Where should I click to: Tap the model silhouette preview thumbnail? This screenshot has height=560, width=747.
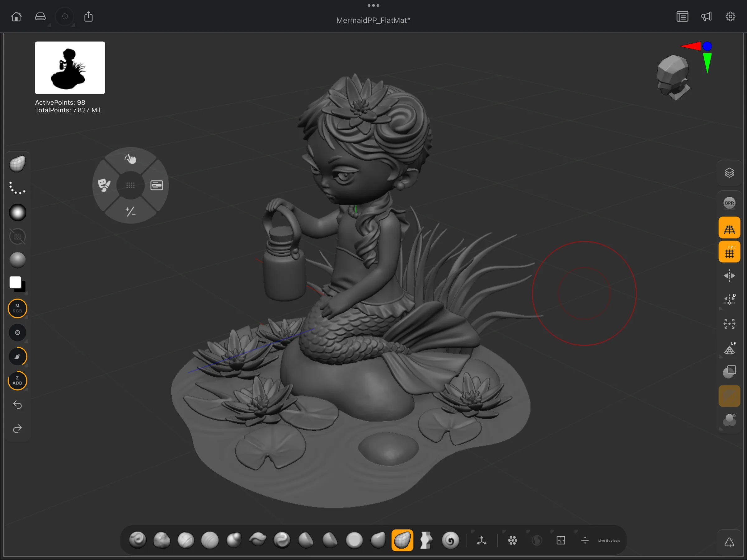click(x=70, y=68)
